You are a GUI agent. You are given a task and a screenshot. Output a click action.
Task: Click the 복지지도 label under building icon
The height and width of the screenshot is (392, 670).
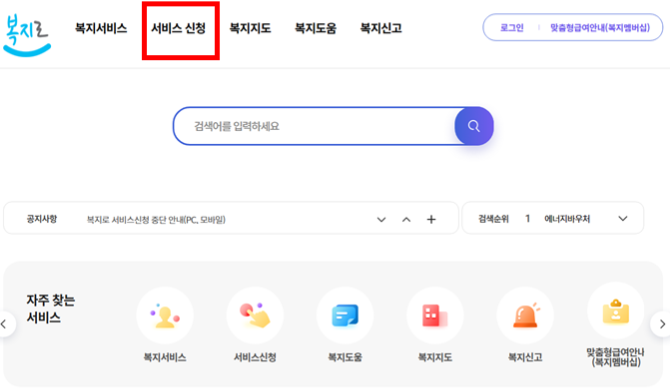(435, 357)
